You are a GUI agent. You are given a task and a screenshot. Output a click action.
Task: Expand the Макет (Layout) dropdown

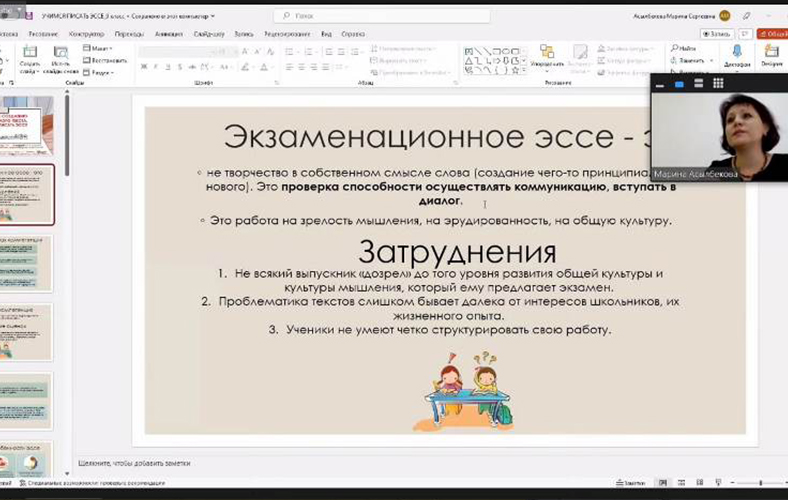point(98,48)
